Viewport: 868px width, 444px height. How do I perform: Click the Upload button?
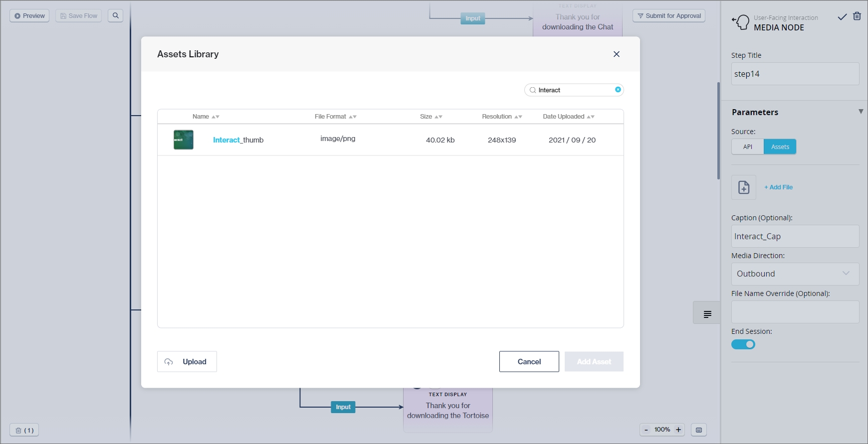click(187, 362)
